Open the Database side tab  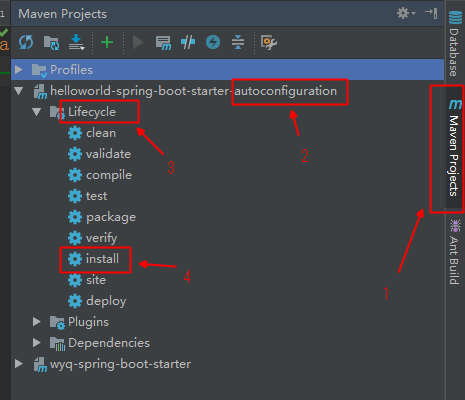(x=455, y=44)
